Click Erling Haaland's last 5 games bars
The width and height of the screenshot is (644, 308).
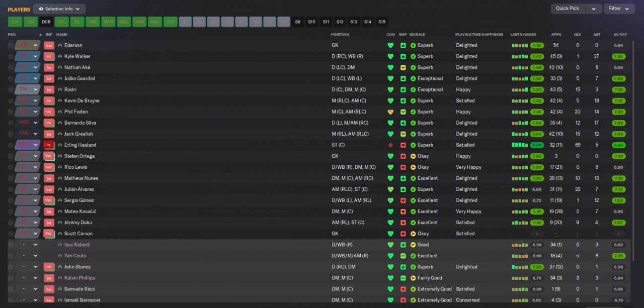point(520,145)
